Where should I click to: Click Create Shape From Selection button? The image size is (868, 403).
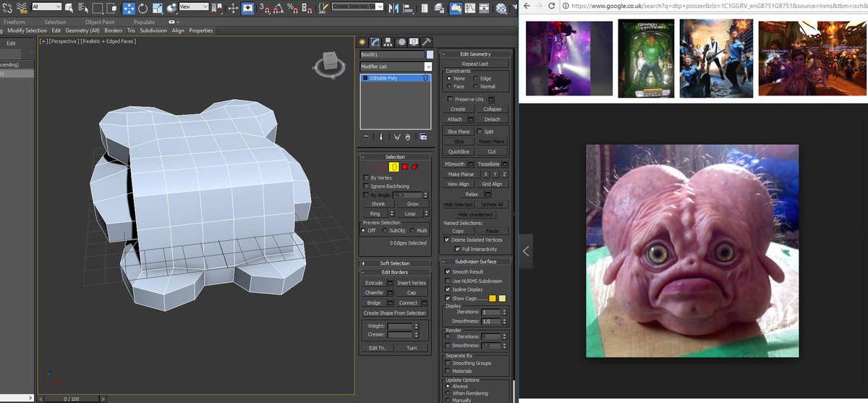pos(395,313)
